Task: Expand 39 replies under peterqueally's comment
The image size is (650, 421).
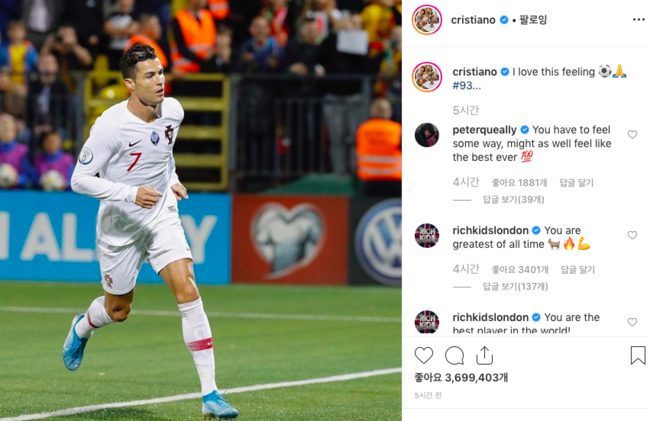Action: coord(513,200)
